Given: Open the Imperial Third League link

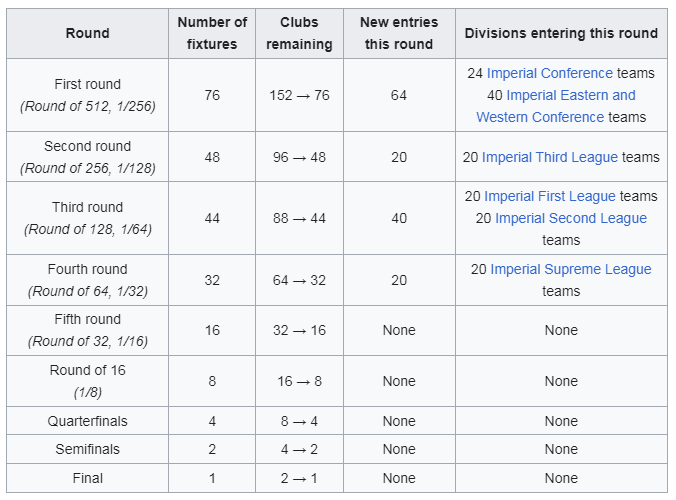Looking at the screenshot, I should pos(550,157).
